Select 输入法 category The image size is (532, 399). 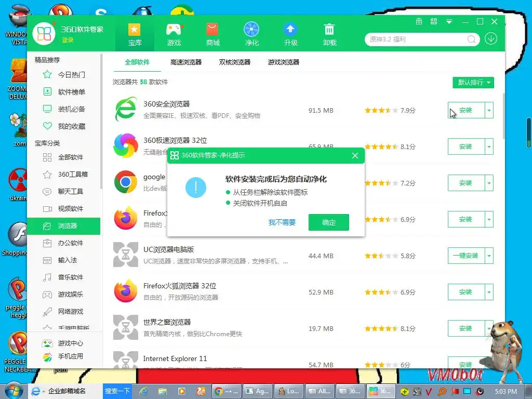pyautogui.click(x=64, y=260)
